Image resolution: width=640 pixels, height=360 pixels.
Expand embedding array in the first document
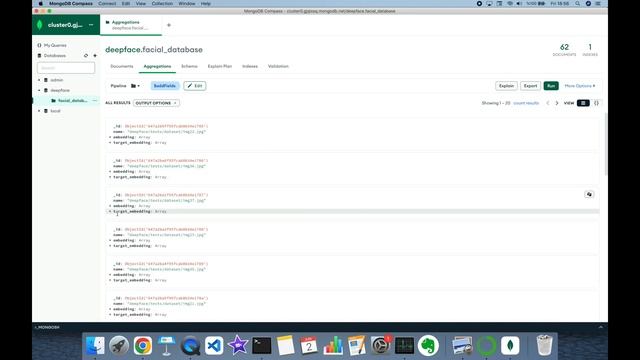point(110,138)
